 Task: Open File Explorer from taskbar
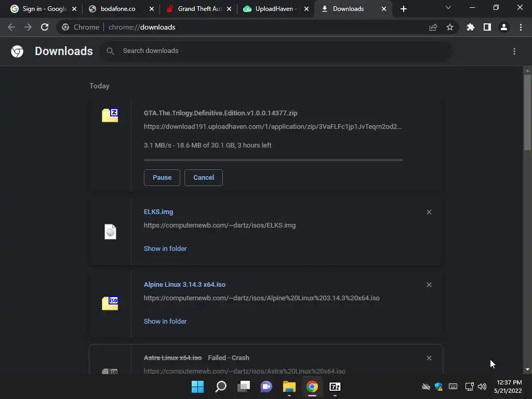(x=289, y=387)
